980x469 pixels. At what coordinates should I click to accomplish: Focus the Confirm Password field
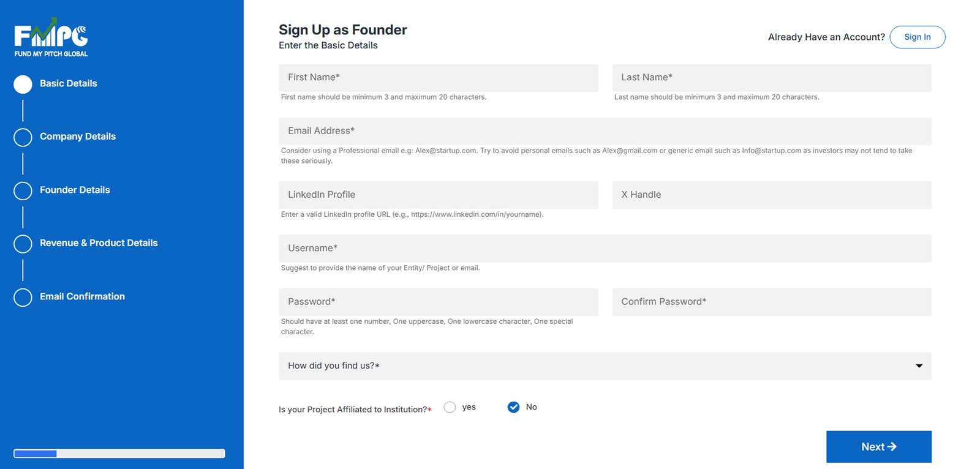(x=771, y=302)
